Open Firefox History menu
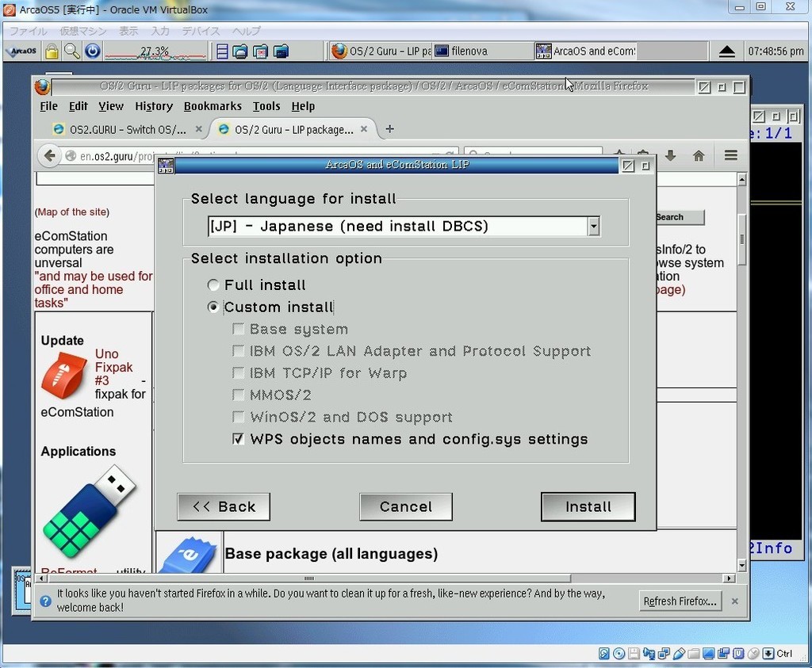 coord(154,106)
